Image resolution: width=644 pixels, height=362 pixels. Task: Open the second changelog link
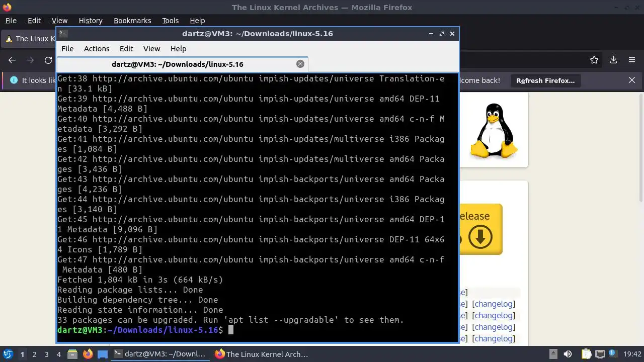click(x=495, y=315)
